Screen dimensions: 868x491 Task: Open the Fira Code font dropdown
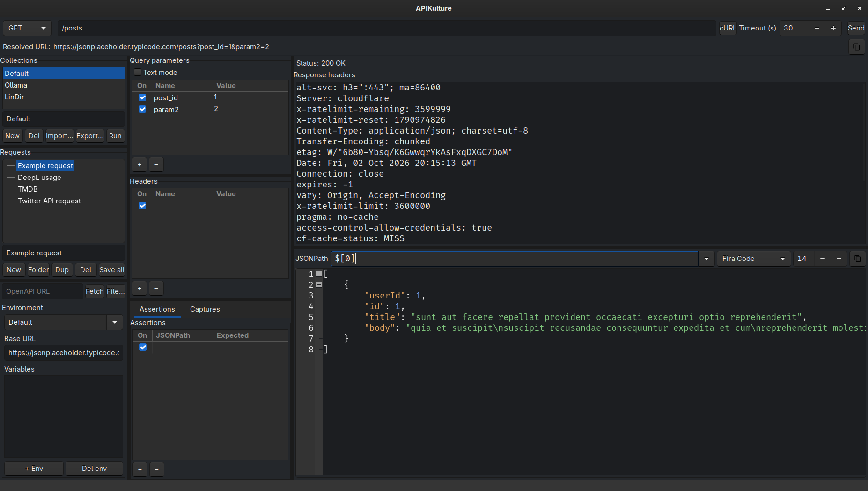tap(754, 259)
